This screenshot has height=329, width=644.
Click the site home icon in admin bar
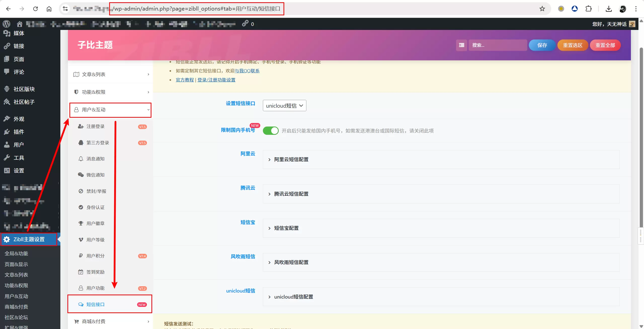[19, 24]
